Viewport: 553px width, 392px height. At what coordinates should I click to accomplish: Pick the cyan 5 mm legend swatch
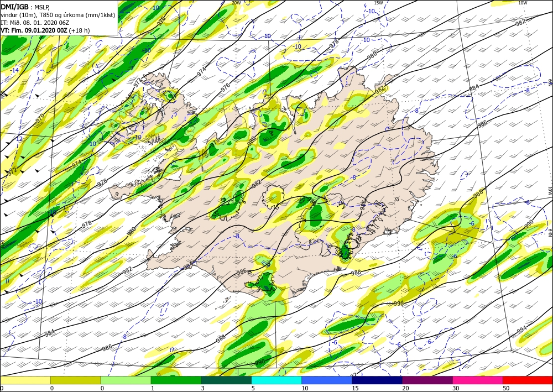[276, 380]
